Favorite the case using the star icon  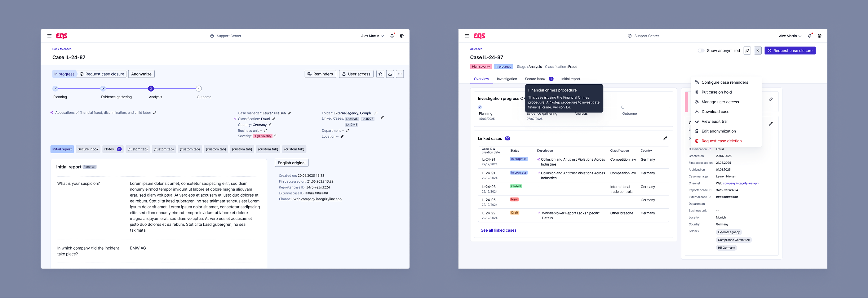click(380, 74)
